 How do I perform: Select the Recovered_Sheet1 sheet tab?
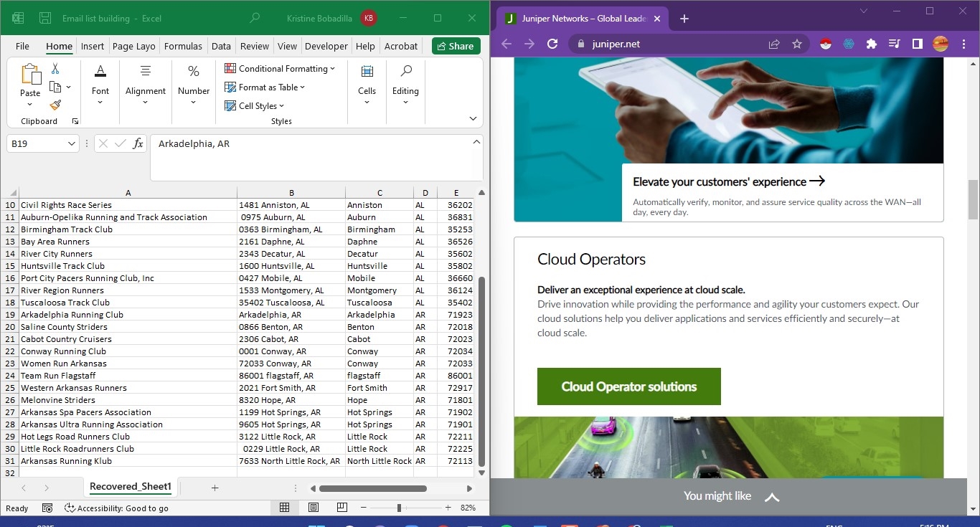[x=131, y=487]
